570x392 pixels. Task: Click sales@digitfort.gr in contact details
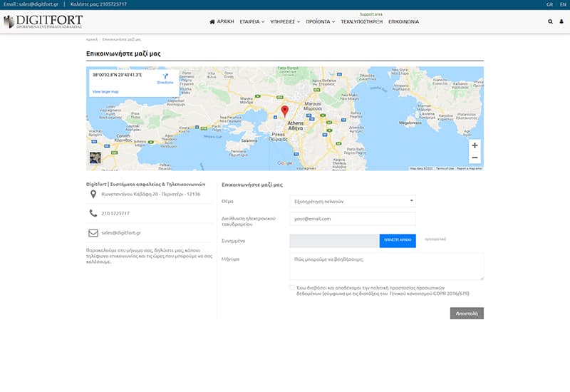pos(121,233)
